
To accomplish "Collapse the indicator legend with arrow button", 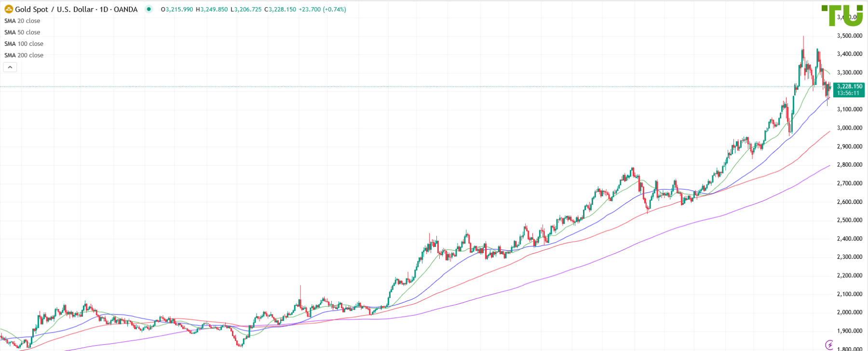I will [10, 67].
